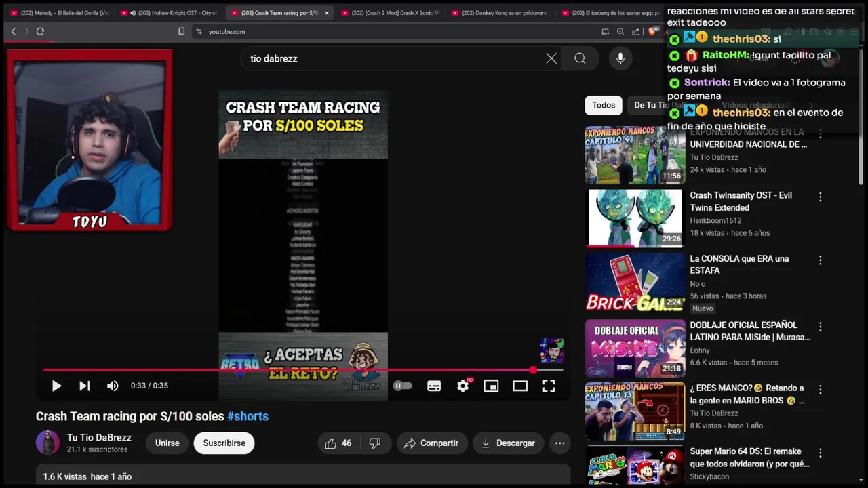Click title La CONSOLA que ERA una ESTAFA

(740, 264)
